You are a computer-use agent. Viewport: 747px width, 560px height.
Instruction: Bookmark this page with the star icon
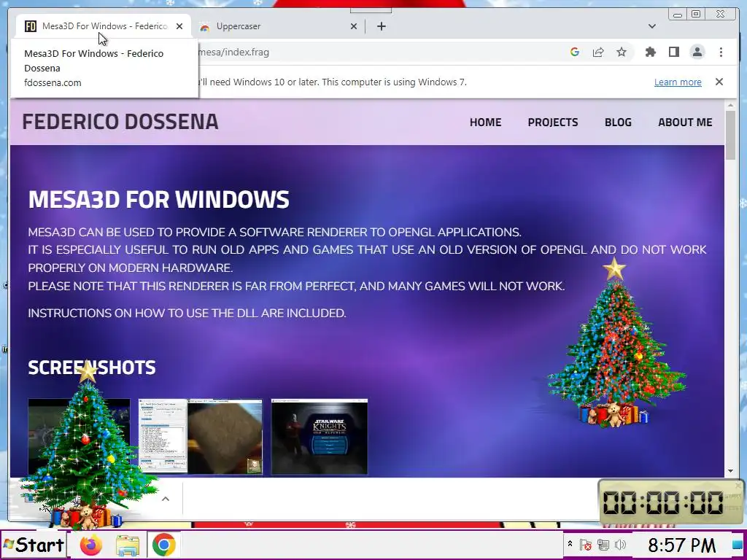point(622,52)
